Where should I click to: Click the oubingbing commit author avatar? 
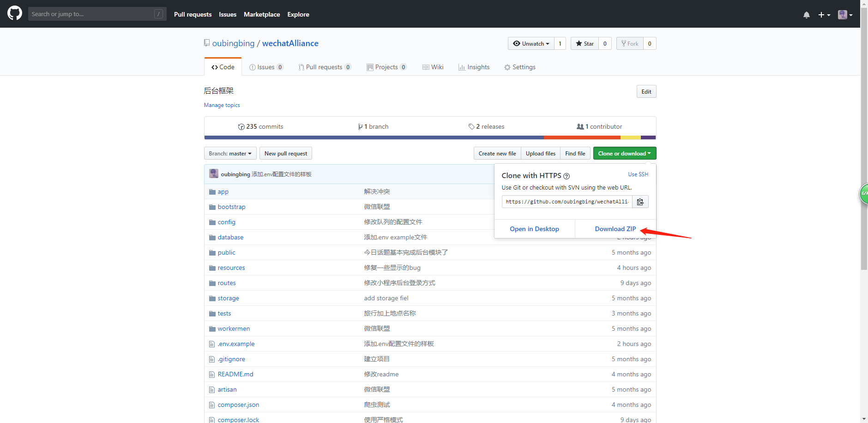coord(214,173)
